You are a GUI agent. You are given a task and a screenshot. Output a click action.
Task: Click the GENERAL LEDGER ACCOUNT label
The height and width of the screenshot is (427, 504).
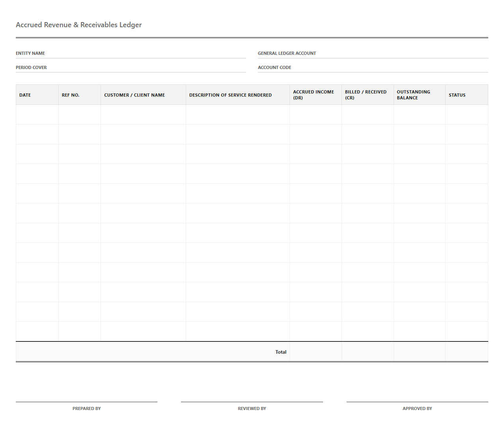click(x=287, y=53)
